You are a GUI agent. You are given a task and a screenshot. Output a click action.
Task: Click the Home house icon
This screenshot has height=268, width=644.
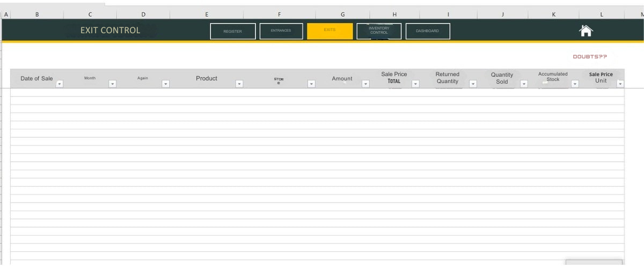586,31
